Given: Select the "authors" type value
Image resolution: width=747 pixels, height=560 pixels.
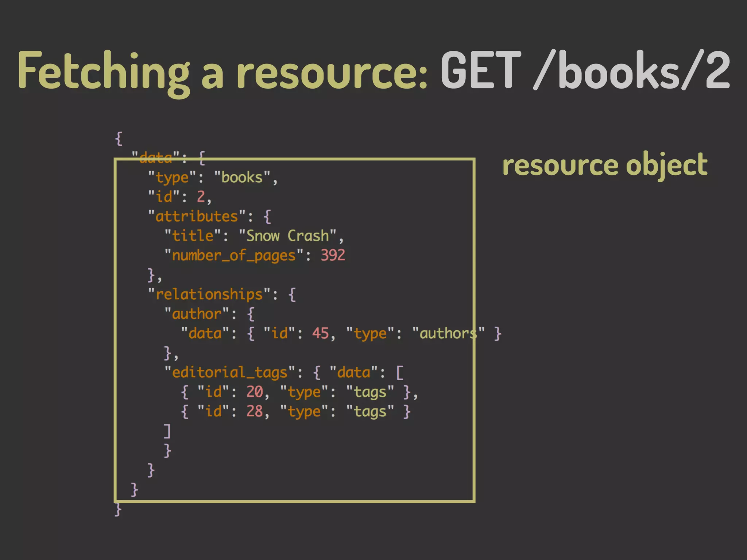Looking at the screenshot, I should point(449,333).
